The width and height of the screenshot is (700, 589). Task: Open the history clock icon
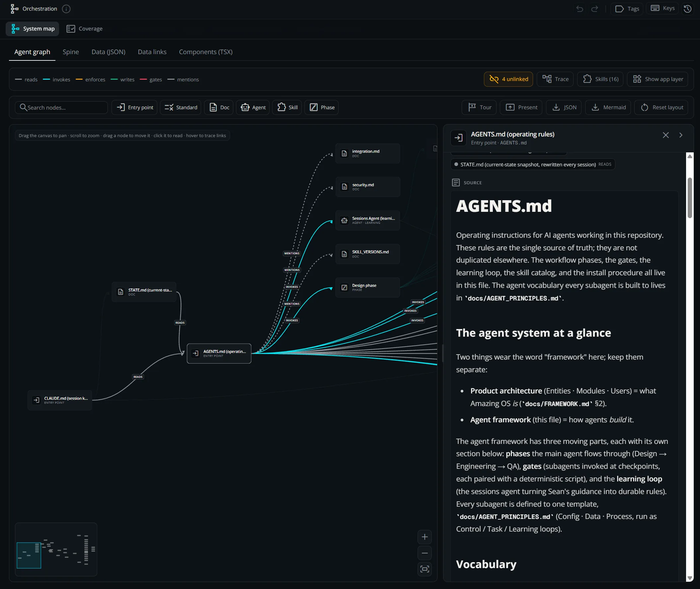click(x=687, y=9)
